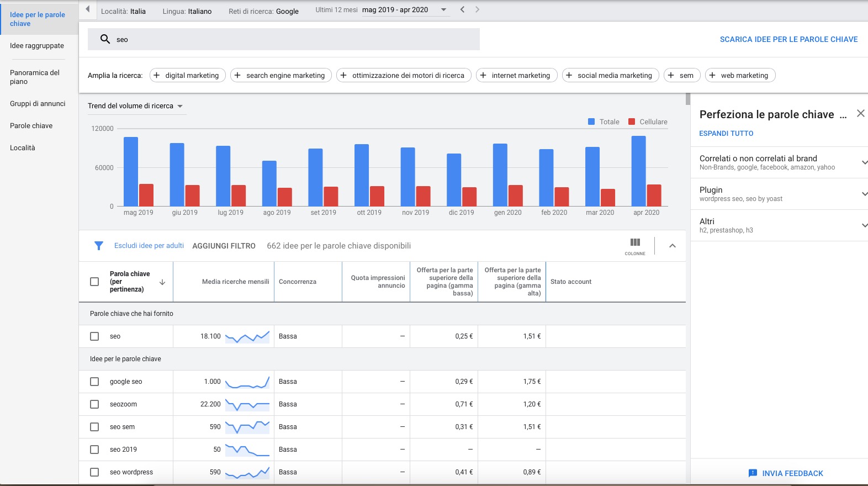Click 'Escludi idee per adulti' link
The width and height of the screenshot is (868, 486).
(x=149, y=246)
